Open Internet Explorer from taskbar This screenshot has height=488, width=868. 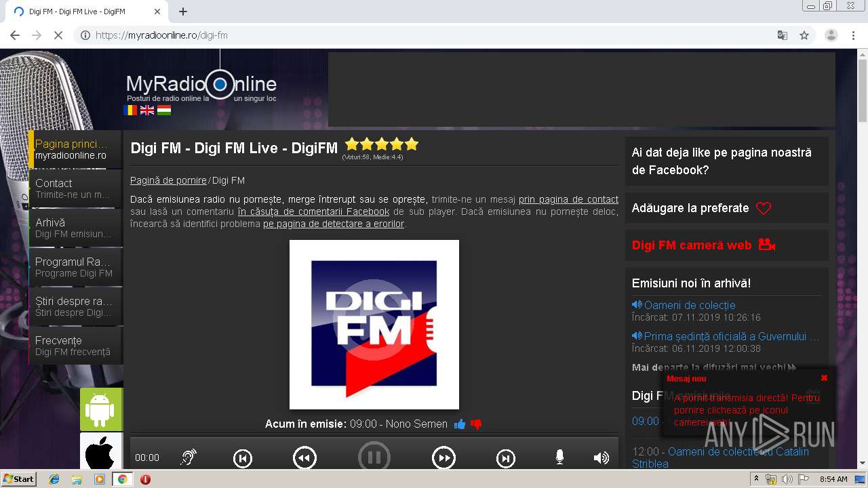point(54,479)
